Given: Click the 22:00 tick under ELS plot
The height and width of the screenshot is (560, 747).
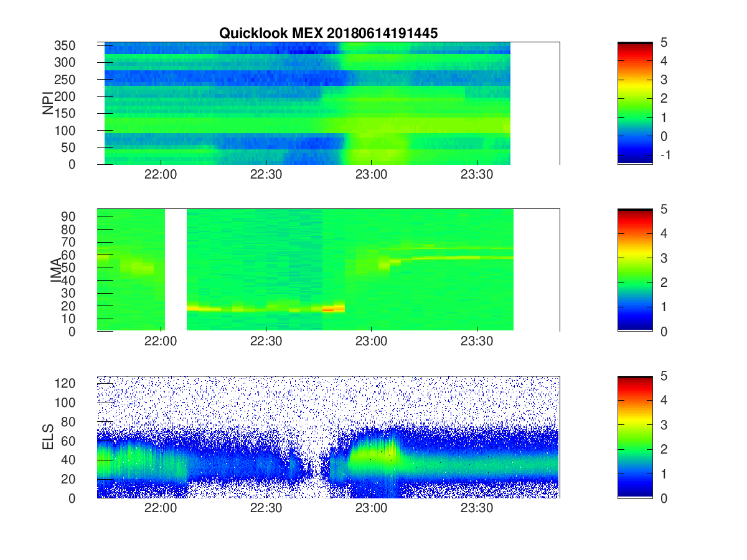Looking at the screenshot, I should [161, 508].
